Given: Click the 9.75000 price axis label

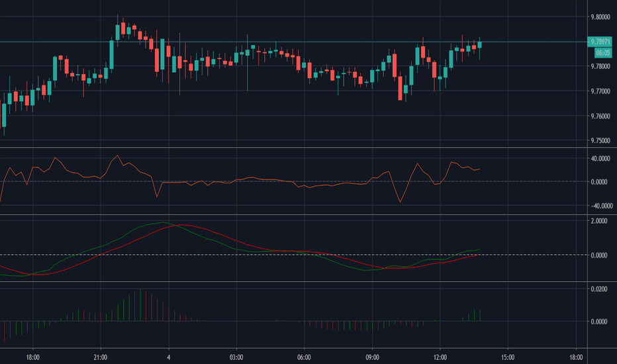Looking at the screenshot, I should coord(600,140).
